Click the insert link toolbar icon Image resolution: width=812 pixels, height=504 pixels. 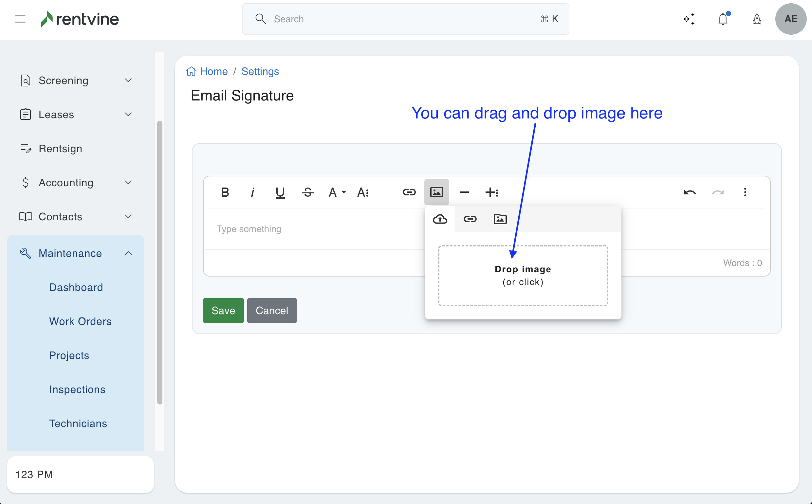click(x=409, y=192)
